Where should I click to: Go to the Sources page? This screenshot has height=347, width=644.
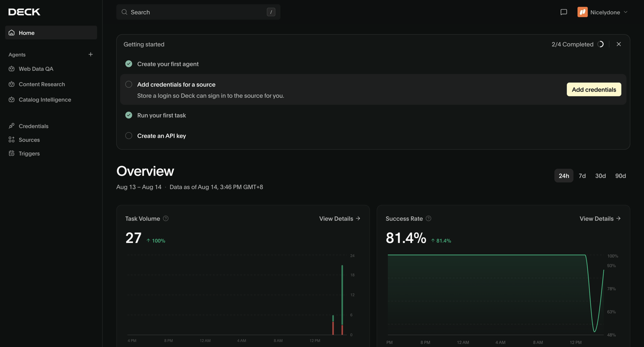click(x=51, y=140)
